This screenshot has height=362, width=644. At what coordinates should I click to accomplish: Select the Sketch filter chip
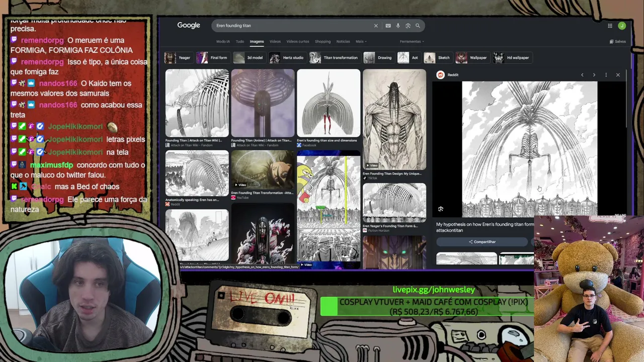point(438,58)
